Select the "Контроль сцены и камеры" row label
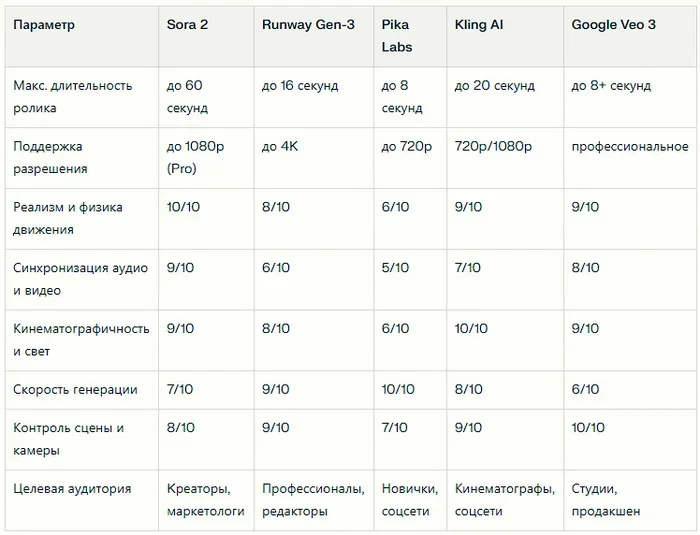 pyautogui.click(x=68, y=439)
